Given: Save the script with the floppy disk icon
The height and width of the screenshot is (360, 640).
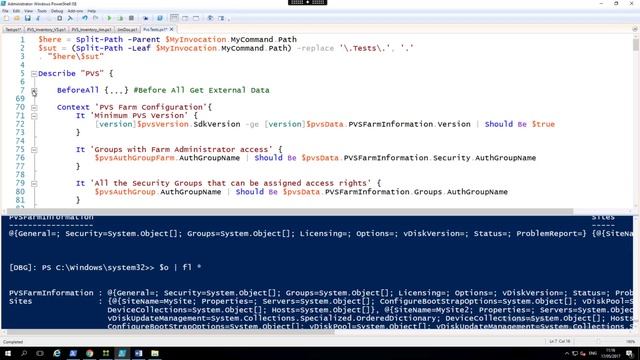Looking at the screenshot, I should point(27,18).
